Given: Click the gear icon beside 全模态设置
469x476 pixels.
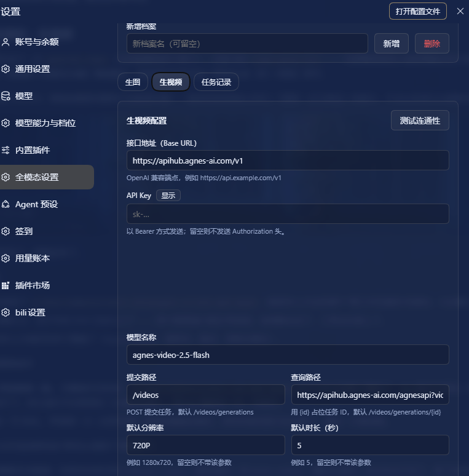Looking at the screenshot, I should (x=6, y=177).
